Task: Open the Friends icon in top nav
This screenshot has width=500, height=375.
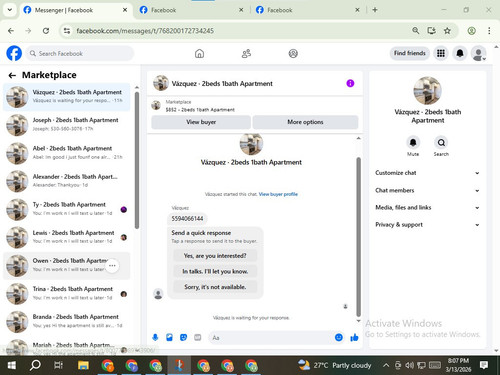Action: click(x=246, y=53)
